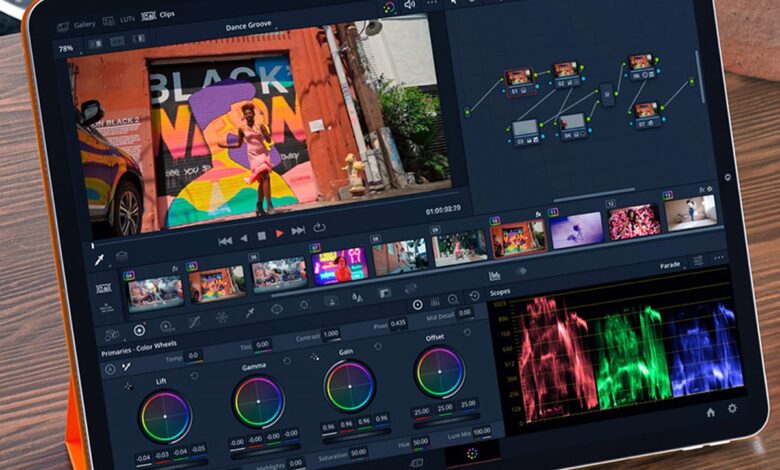Open the Power Window palette

click(277, 309)
